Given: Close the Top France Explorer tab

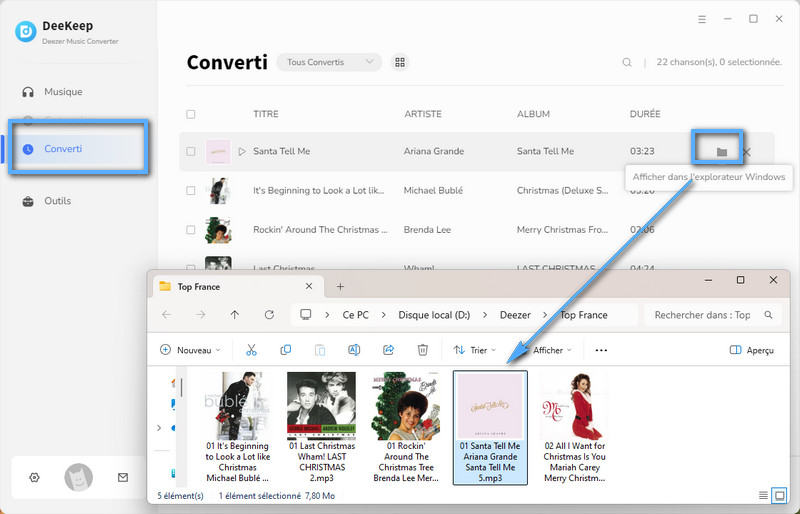Looking at the screenshot, I should tap(309, 286).
